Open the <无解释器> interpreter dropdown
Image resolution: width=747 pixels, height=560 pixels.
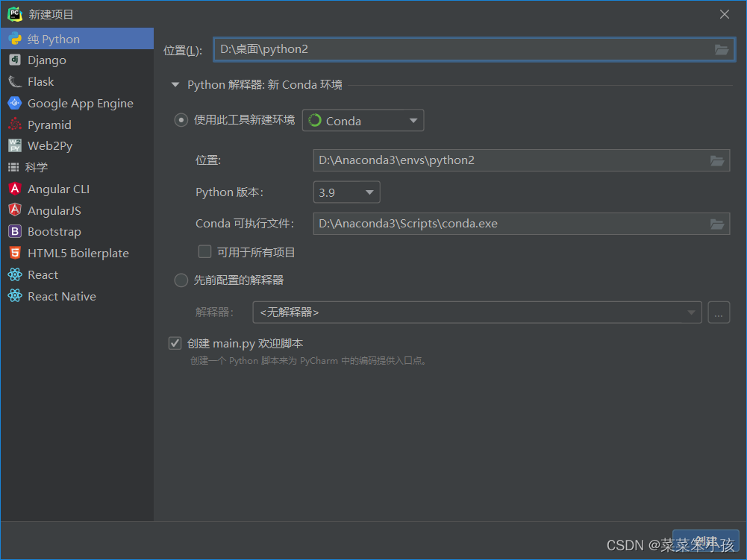coord(477,312)
